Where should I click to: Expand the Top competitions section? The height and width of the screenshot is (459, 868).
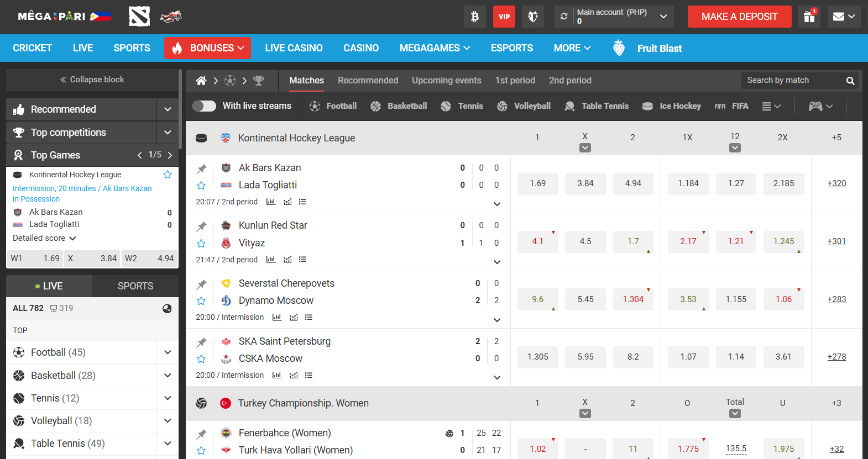[x=168, y=133]
